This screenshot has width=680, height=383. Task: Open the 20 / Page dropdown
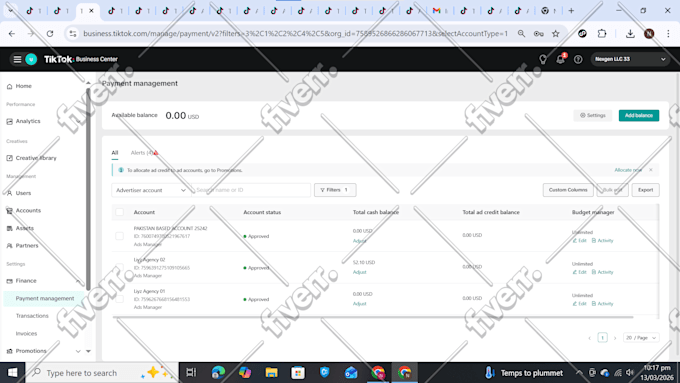tap(641, 337)
